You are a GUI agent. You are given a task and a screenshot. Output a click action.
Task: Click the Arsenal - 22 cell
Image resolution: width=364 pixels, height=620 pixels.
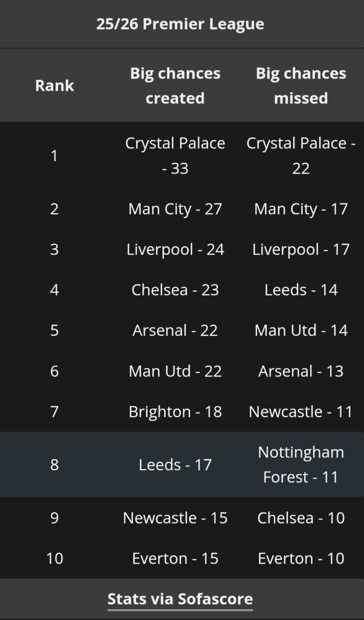click(x=175, y=331)
